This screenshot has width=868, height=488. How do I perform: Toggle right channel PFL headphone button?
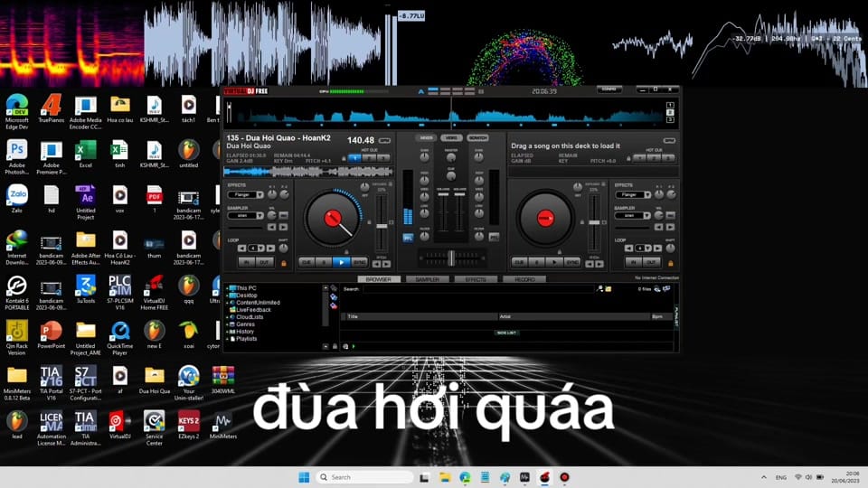point(494,237)
